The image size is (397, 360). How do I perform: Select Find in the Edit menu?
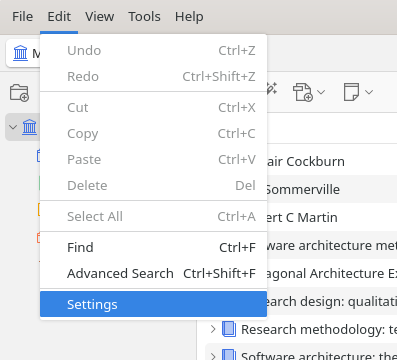[x=153, y=247]
